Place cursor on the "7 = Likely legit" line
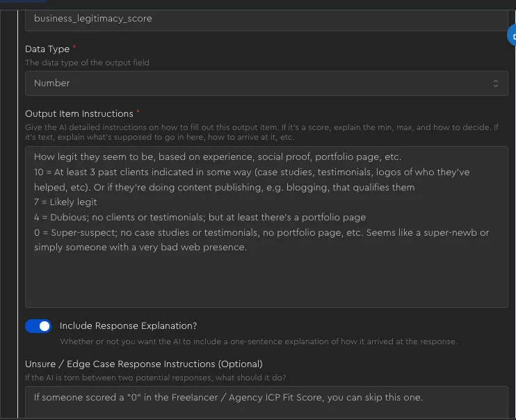The image size is (516, 420). [x=65, y=202]
